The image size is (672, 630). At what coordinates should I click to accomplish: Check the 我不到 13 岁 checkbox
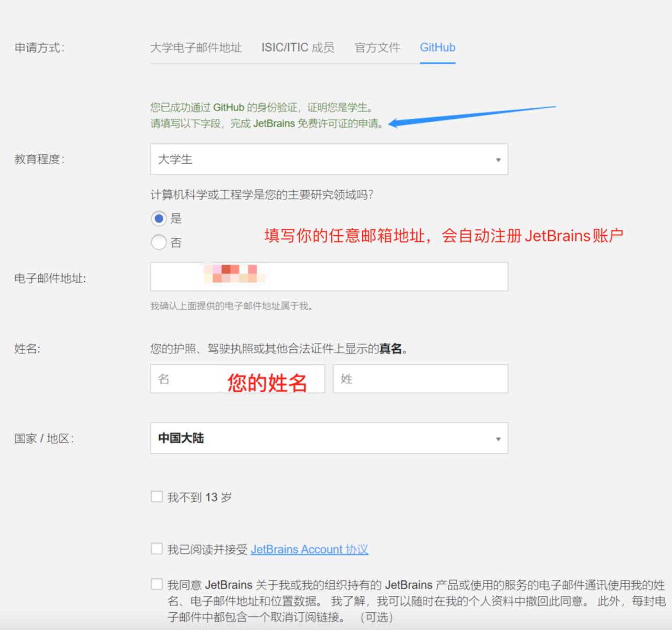(x=156, y=497)
